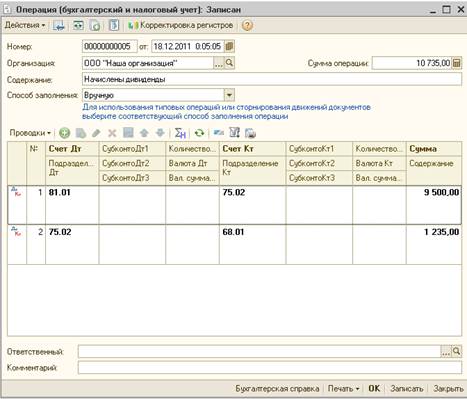467x399 pixels.
Task: Click the green refresh icon in Проводки toolbar
Action: pyautogui.click(x=199, y=133)
